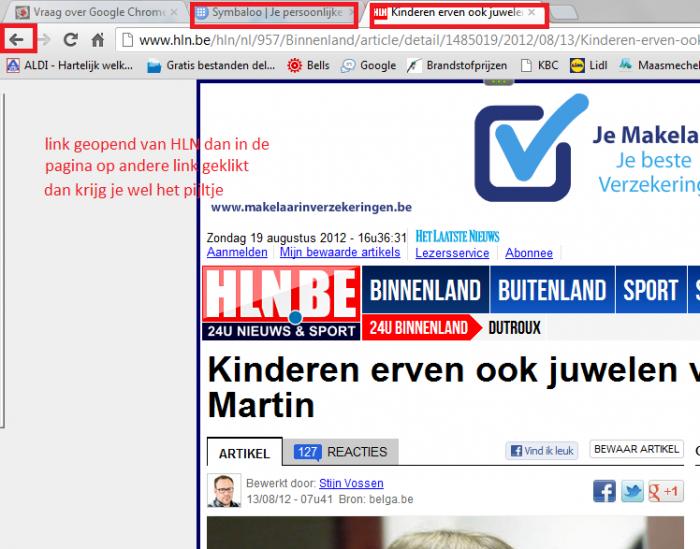Open ALDI bookmark
Image resolution: width=700 pixels, height=549 pixels.
pos(70,66)
